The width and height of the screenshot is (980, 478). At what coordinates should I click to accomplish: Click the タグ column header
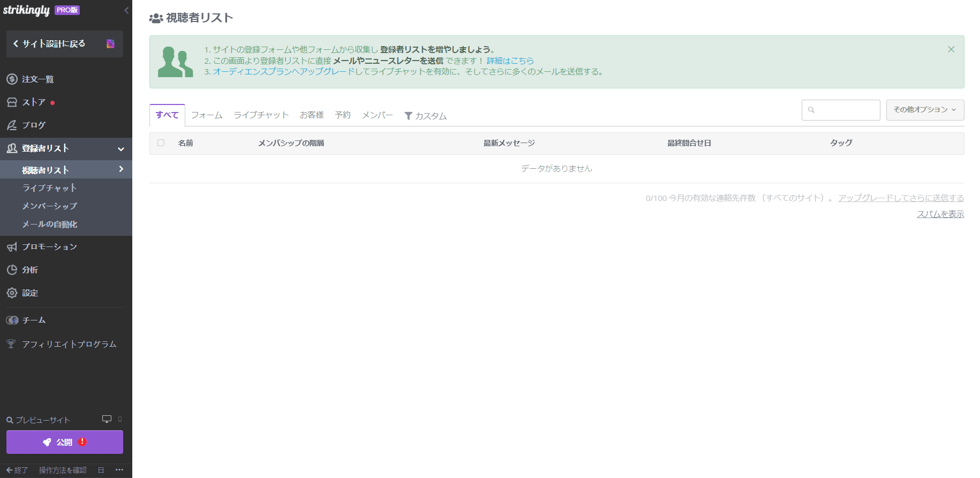(841, 143)
